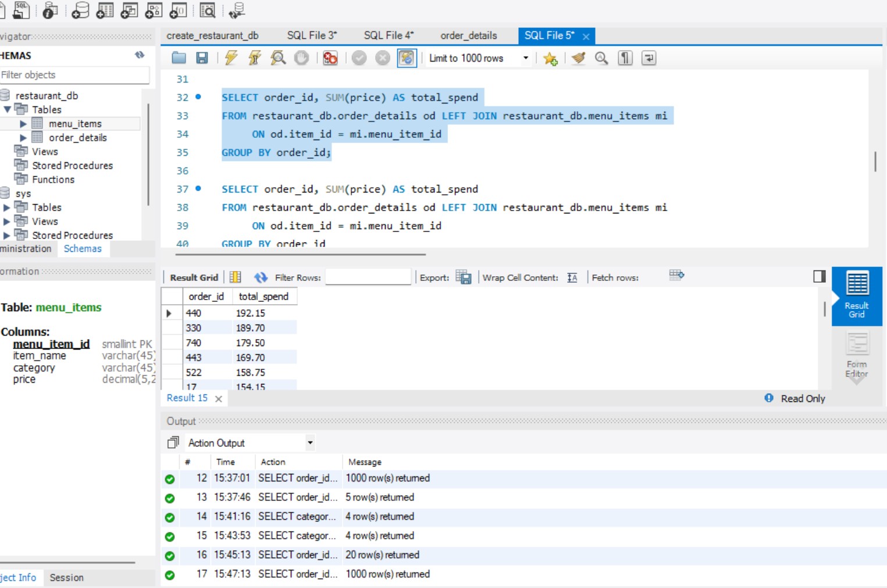Viewport: 887px width, 588px height.
Task: Toggle the autocommit mode button
Action: 407,58
